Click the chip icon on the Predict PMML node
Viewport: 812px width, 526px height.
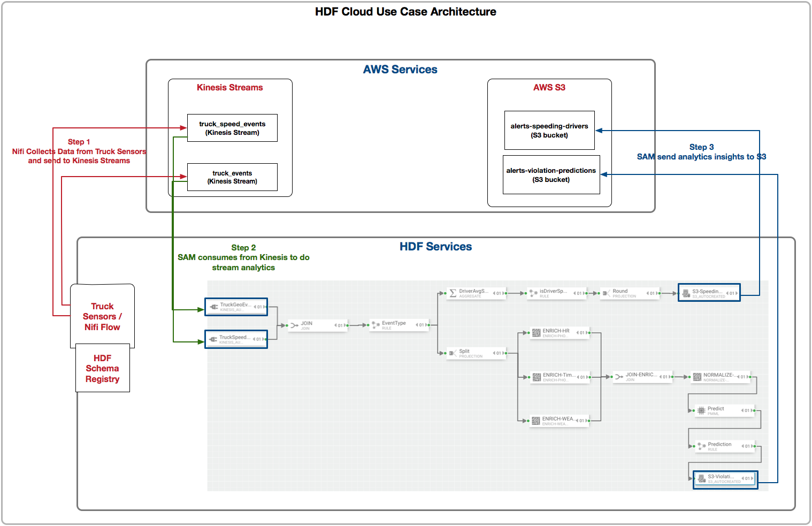click(701, 410)
